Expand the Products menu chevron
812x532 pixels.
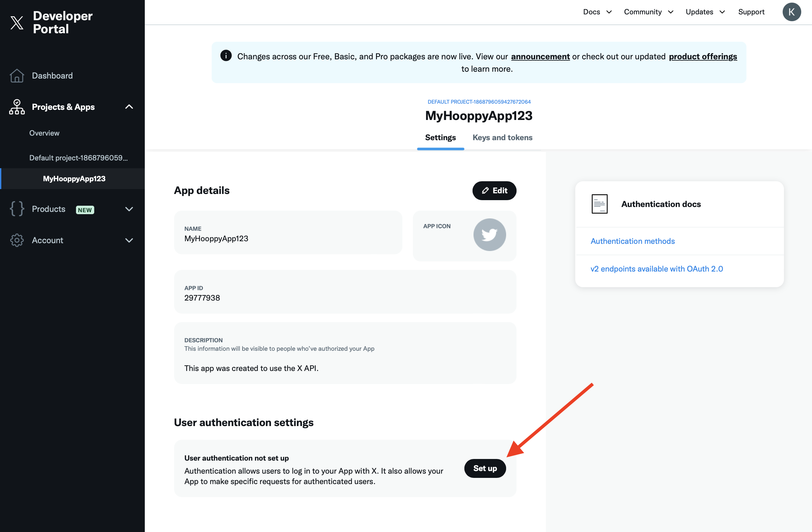pyautogui.click(x=129, y=209)
